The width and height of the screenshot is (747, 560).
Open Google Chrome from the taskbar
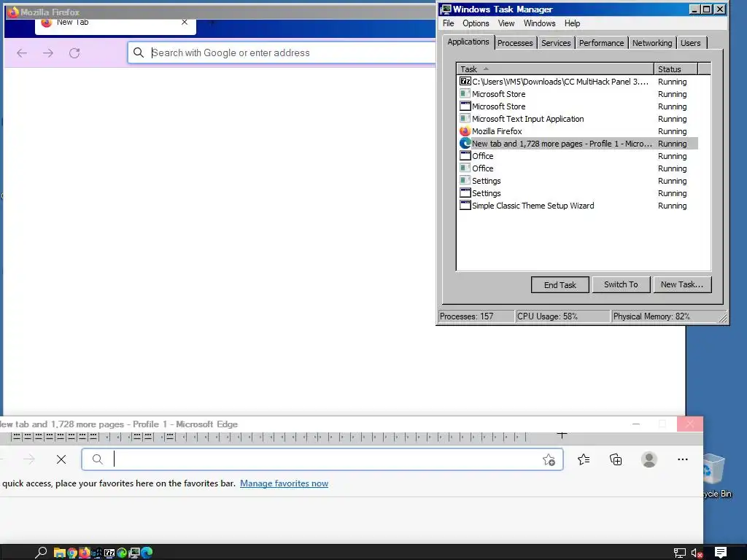pyautogui.click(x=72, y=553)
